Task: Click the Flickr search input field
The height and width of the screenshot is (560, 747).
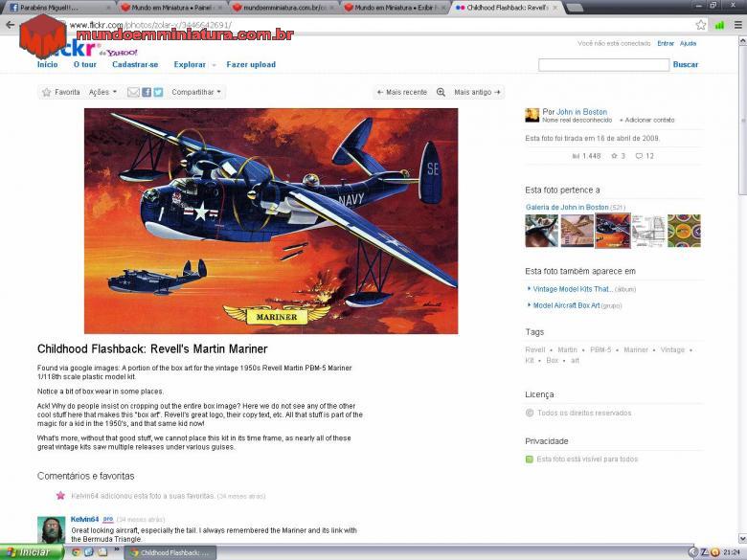Action: pyautogui.click(x=603, y=65)
